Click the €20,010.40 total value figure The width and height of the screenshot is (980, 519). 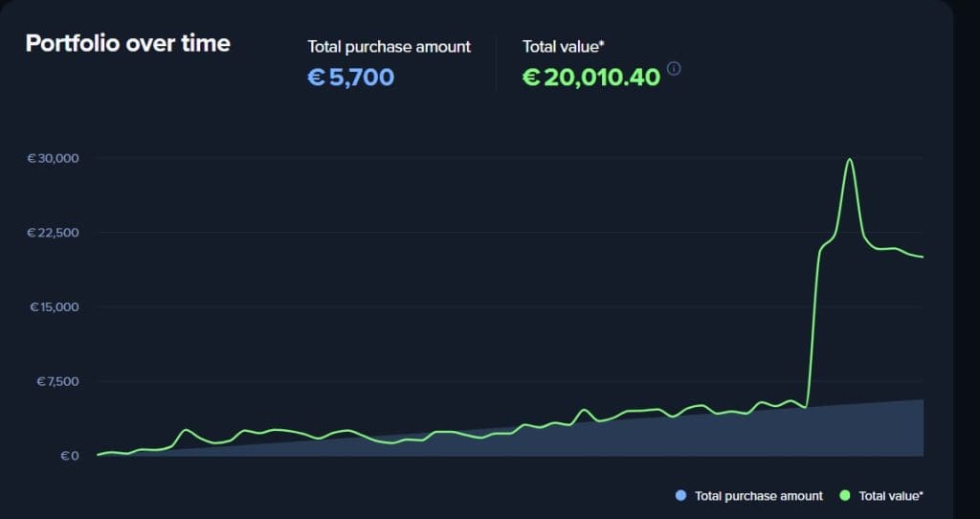click(x=591, y=77)
